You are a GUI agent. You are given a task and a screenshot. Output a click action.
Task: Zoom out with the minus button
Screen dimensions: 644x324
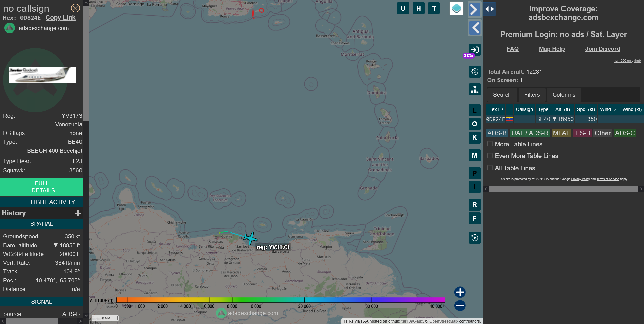click(460, 305)
